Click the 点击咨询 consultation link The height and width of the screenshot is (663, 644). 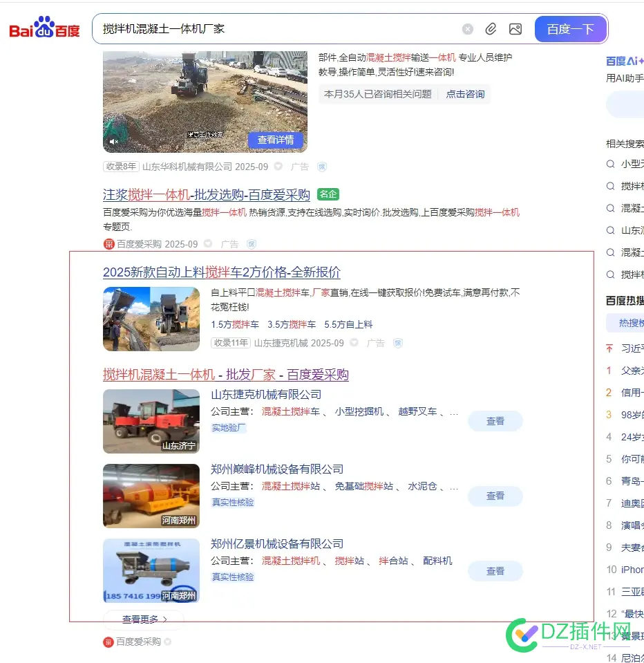pyautogui.click(x=465, y=94)
